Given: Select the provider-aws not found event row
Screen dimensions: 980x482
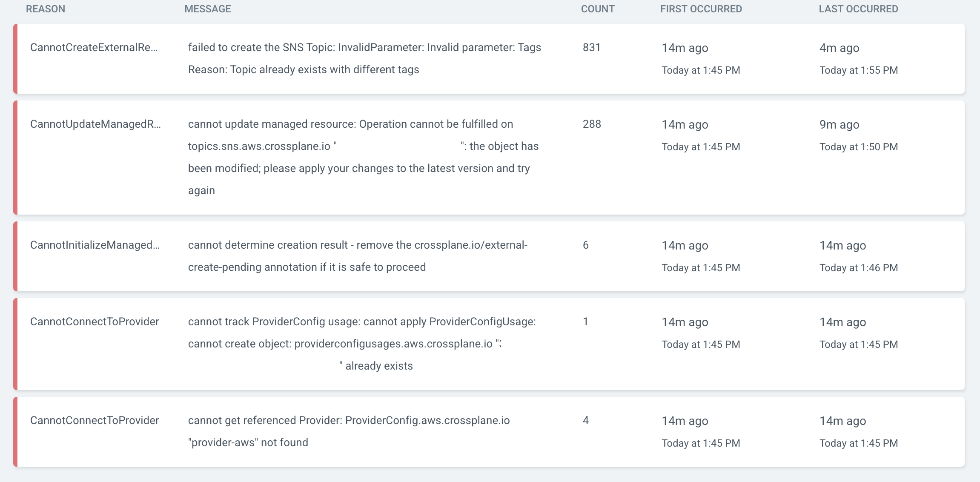Looking at the screenshot, I should click(x=95, y=421).
